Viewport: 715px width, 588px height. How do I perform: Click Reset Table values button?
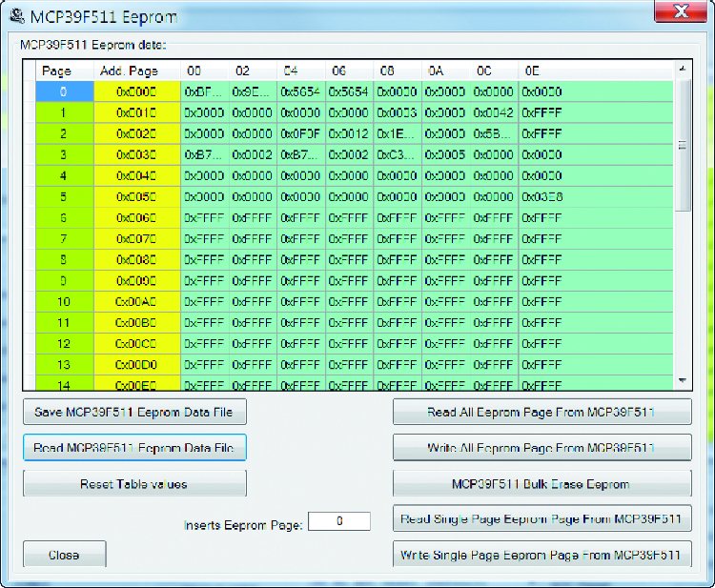point(134,483)
